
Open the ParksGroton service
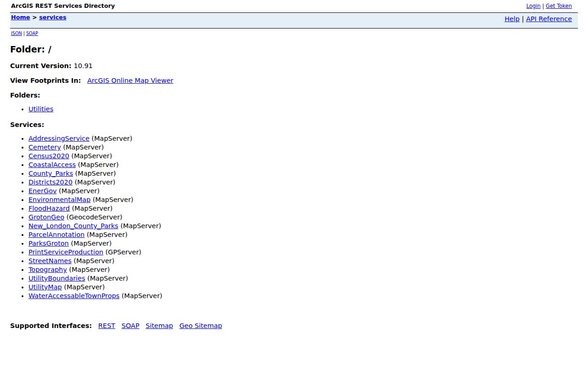tap(48, 243)
